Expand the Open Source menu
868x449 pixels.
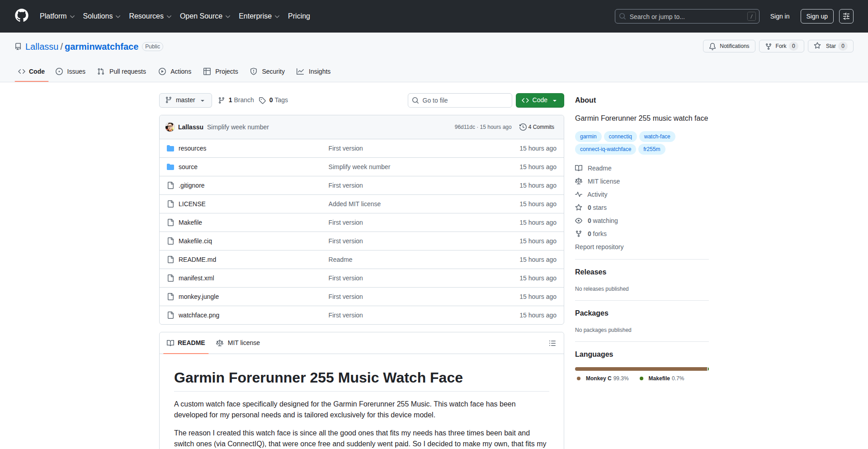tap(205, 16)
